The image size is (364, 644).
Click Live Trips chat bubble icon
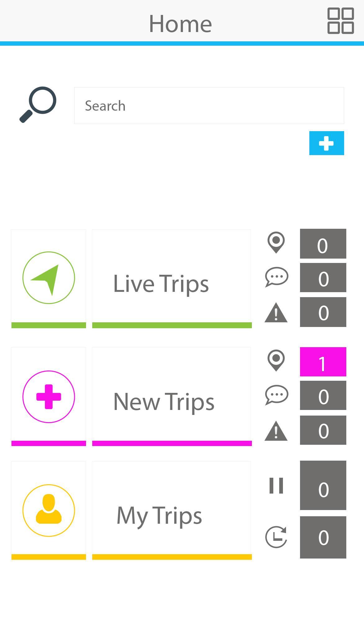[276, 277]
